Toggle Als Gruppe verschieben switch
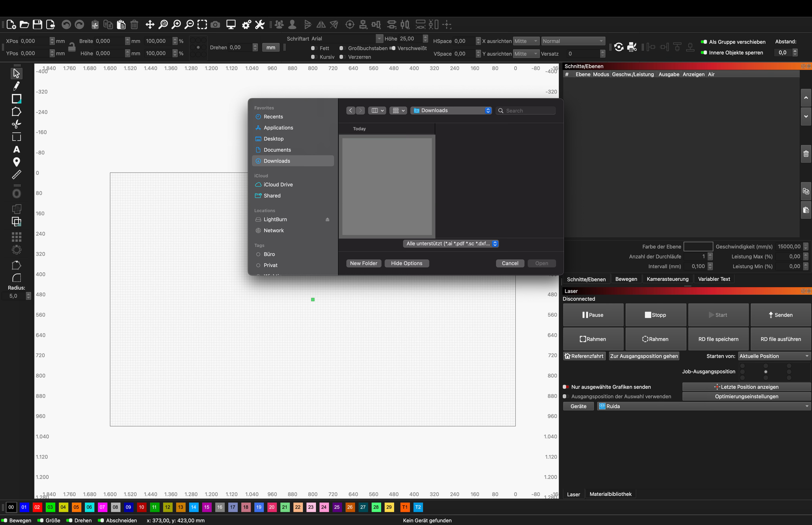This screenshot has height=525, width=812. point(704,42)
